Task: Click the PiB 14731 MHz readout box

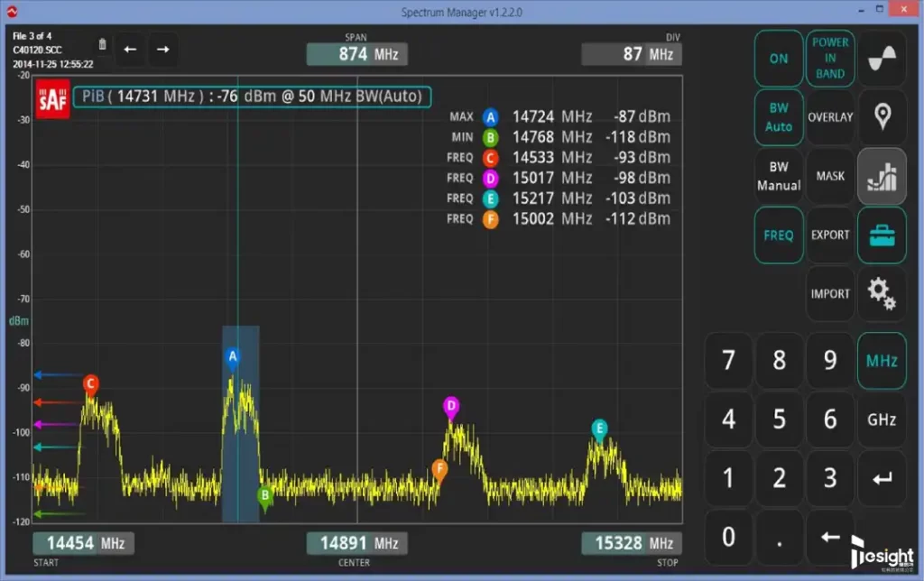Action: pos(253,97)
